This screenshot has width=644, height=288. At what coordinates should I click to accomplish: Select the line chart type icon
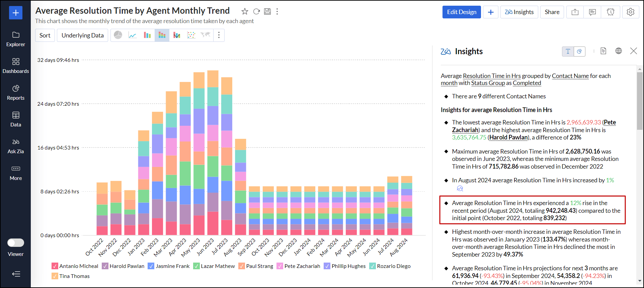click(x=133, y=35)
